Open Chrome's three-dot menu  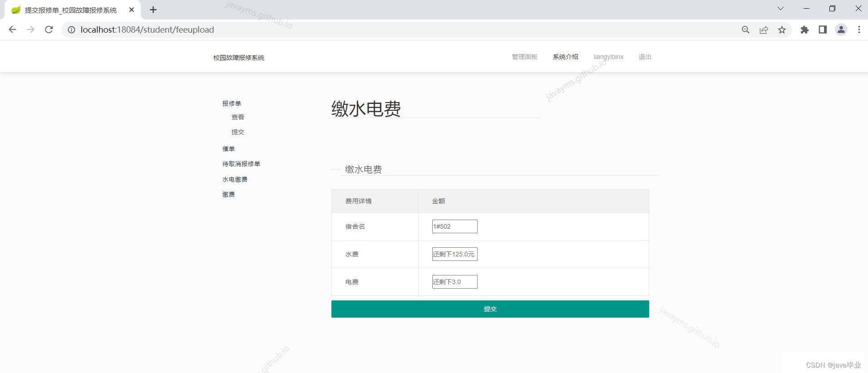859,29
